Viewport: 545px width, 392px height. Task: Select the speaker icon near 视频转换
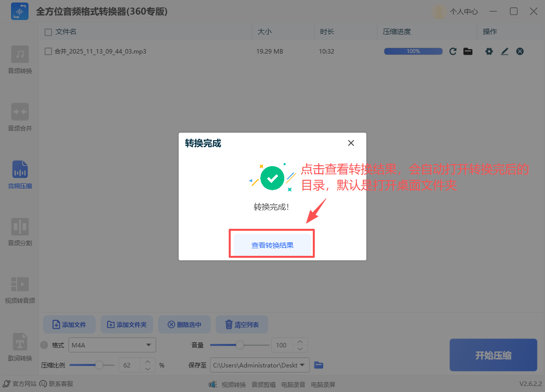214,384
